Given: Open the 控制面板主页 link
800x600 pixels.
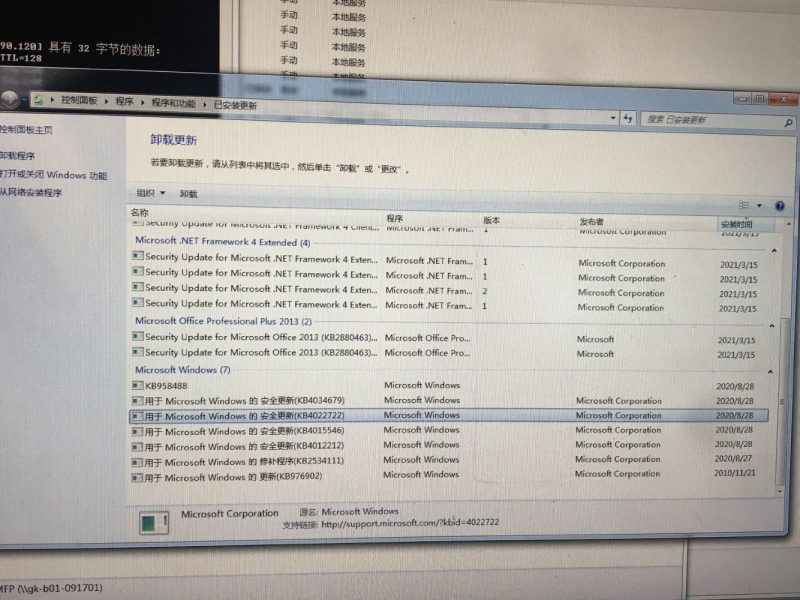Looking at the screenshot, I should (26, 130).
